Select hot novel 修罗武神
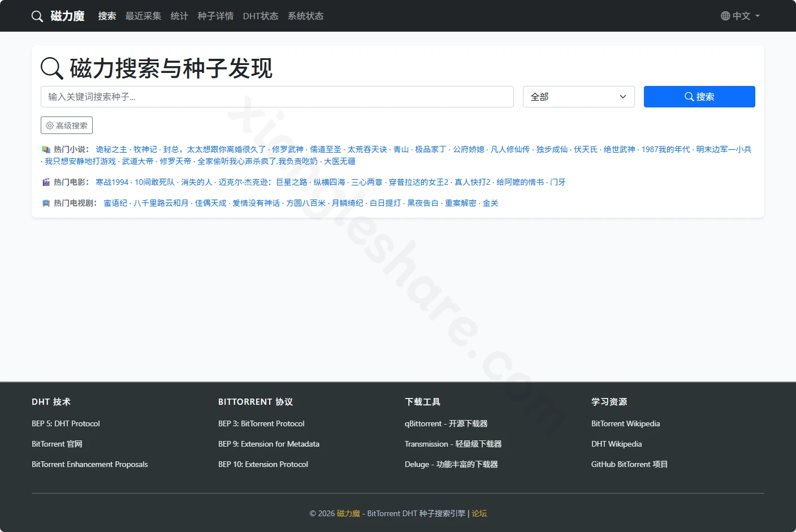 tap(288, 149)
